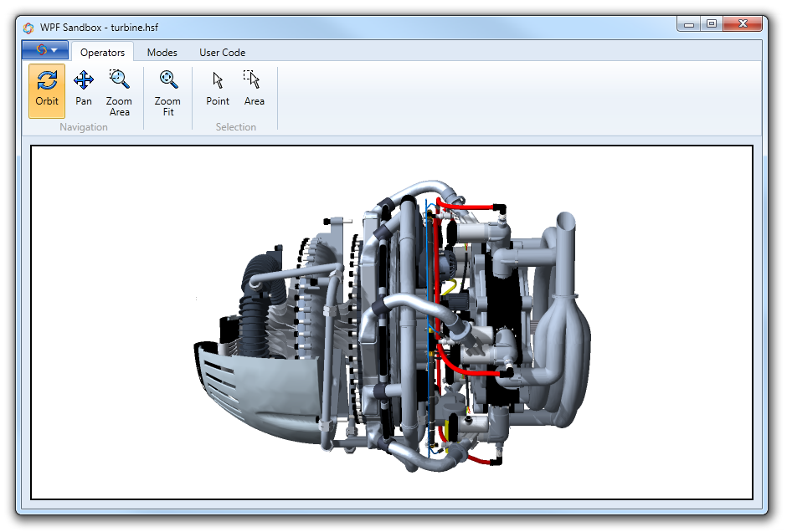Image resolution: width=787 pixels, height=532 pixels.
Task: Click Zoom Fit to fit the model
Action: pyautogui.click(x=167, y=92)
